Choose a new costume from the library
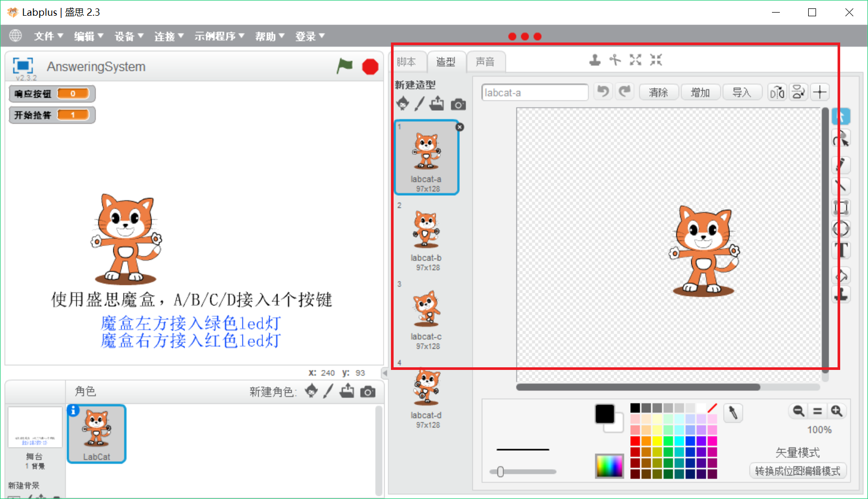 [x=403, y=103]
